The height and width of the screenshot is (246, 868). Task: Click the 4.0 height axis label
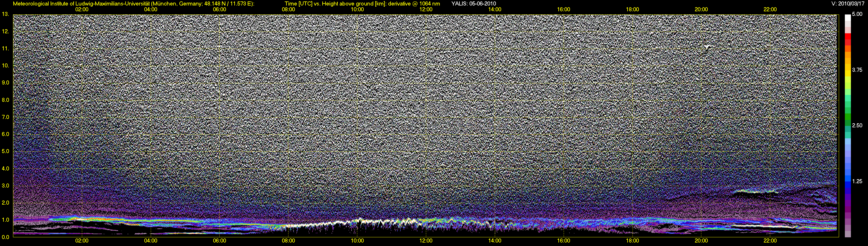5,168
